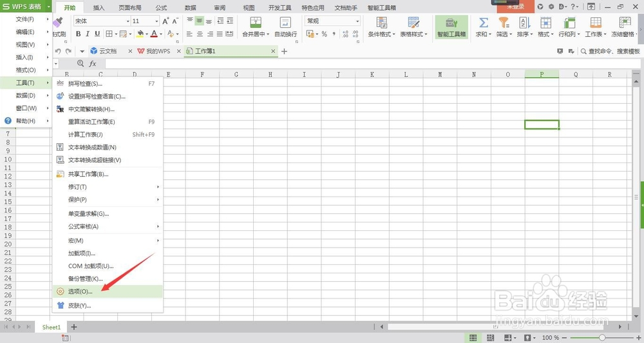Select row 15 header
This screenshot has height=343, width=644.
pyautogui.click(x=8, y=202)
